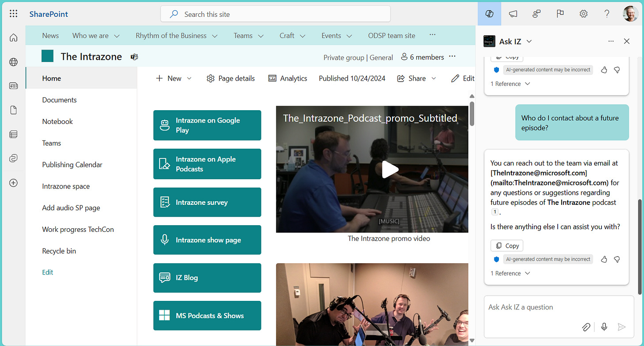The width and height of the screenshot is (644, 346).
Task: Open the app launcher waffle icon
Action: [13, 14]
